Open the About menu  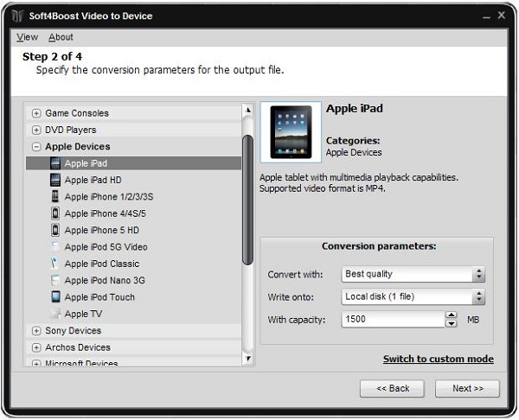(x=61, y=37)
